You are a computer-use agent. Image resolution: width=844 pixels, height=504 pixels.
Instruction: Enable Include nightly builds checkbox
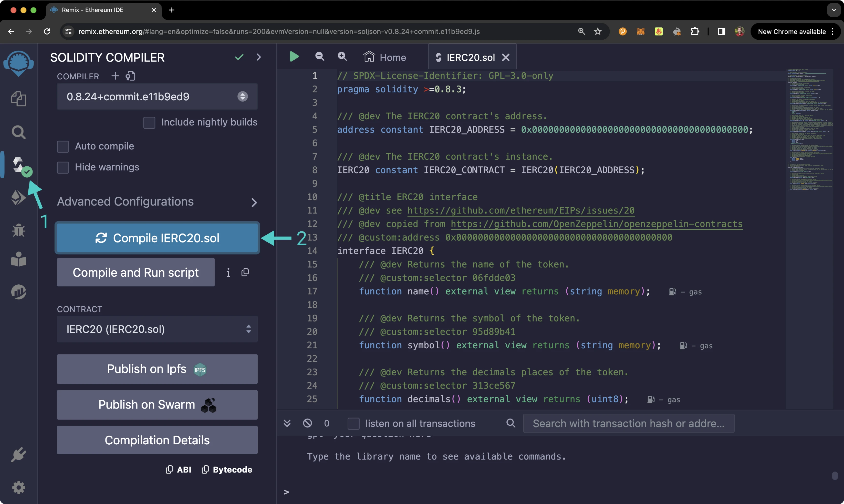coord(149,123)
